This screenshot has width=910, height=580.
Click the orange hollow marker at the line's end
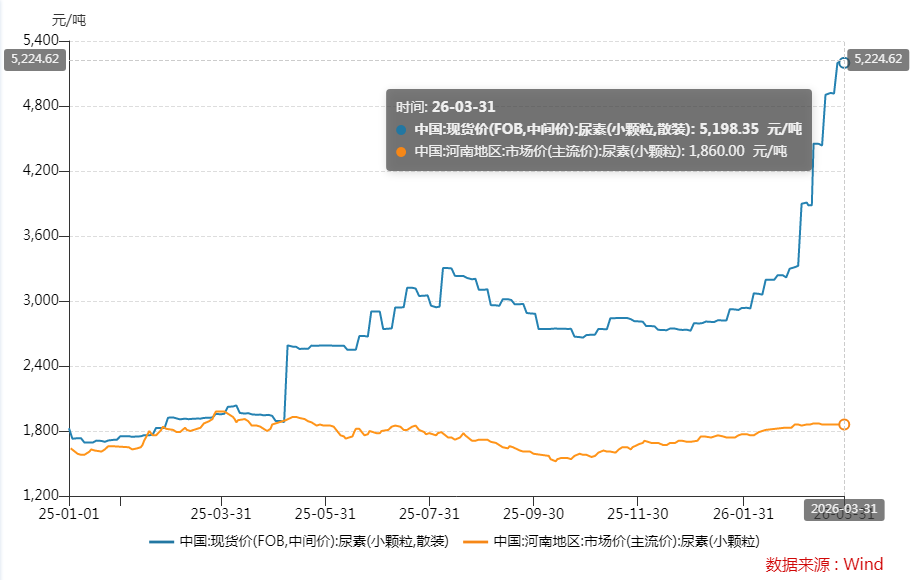coord(844,425)
